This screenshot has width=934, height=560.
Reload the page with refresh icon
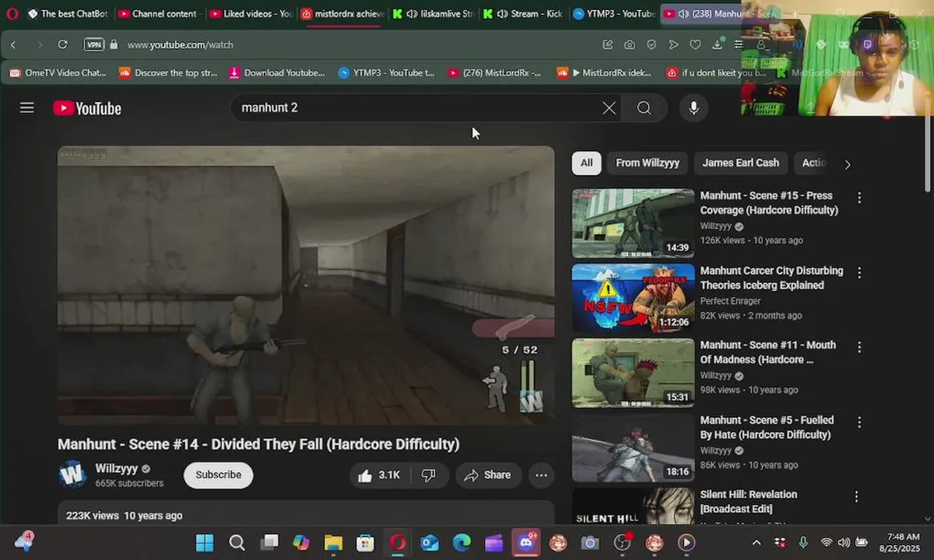point(62,44)
